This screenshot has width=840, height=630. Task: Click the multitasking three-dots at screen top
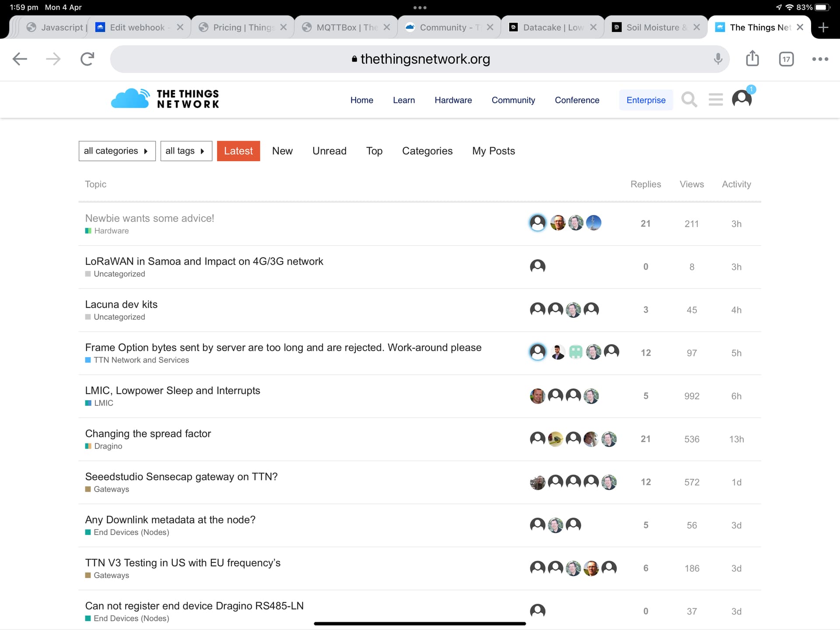pyautogui.click(x=420, y=7)
